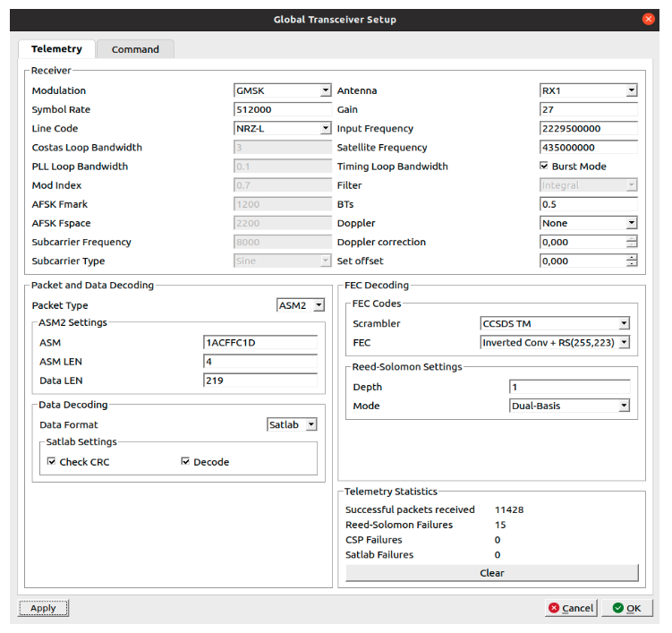
Task: Click the Gain input field
Action: [589, 109]
